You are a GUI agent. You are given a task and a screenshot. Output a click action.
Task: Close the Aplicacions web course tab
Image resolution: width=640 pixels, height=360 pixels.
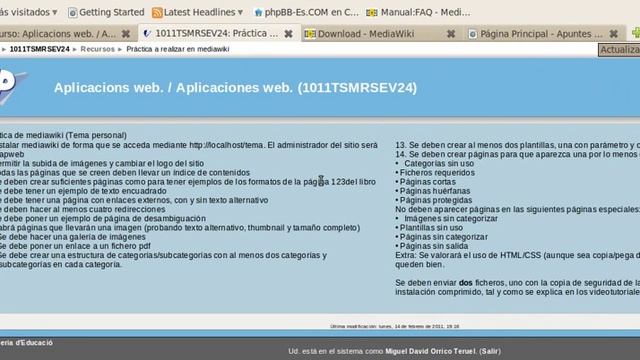point(126,34)
